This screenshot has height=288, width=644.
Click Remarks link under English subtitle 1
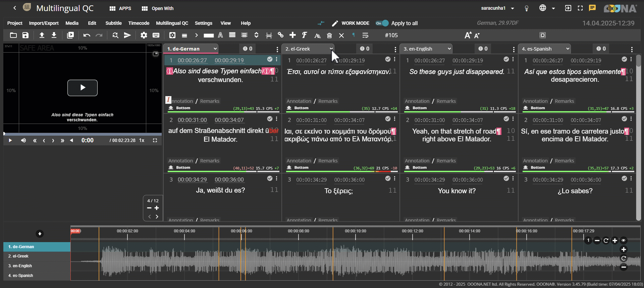446,101
